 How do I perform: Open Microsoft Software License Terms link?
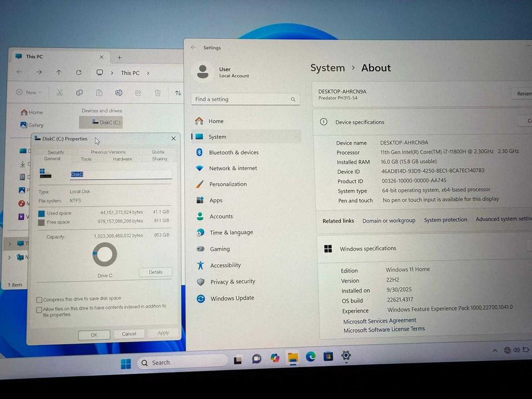coord(384,329)
